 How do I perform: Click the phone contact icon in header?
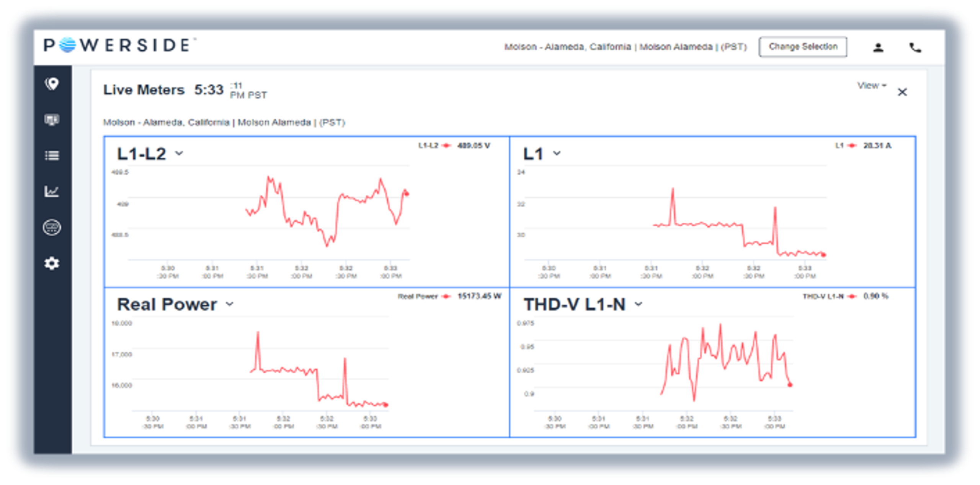point(915,47)
